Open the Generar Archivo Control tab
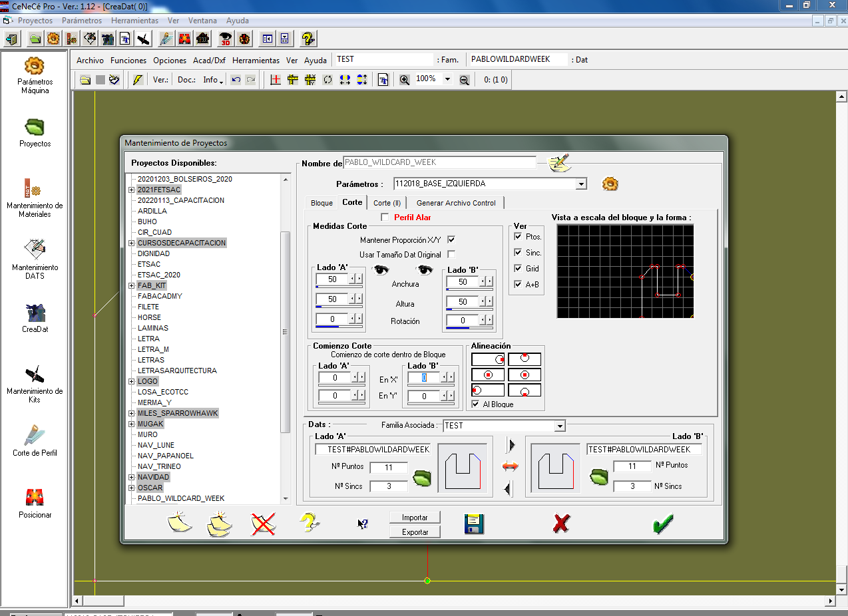 456,203
